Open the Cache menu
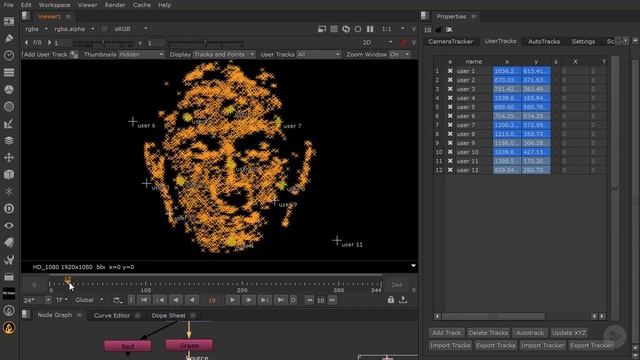 pos(142,5)
